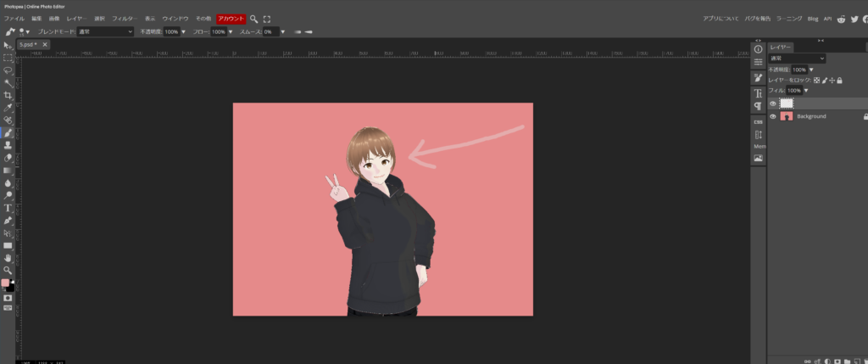868x364 pixels.
Task: Select the Type (T) tool
Action: (x=8, y=207)
